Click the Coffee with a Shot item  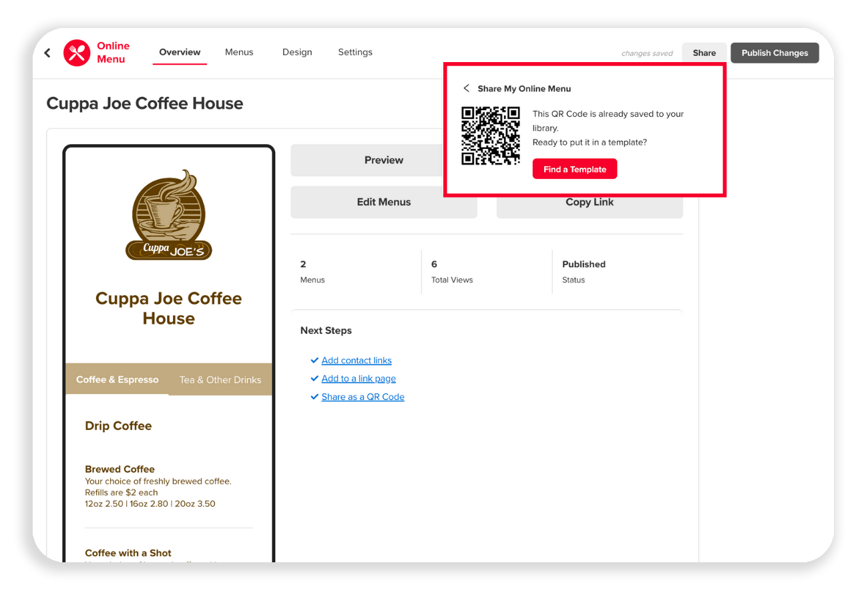(128, 553)
